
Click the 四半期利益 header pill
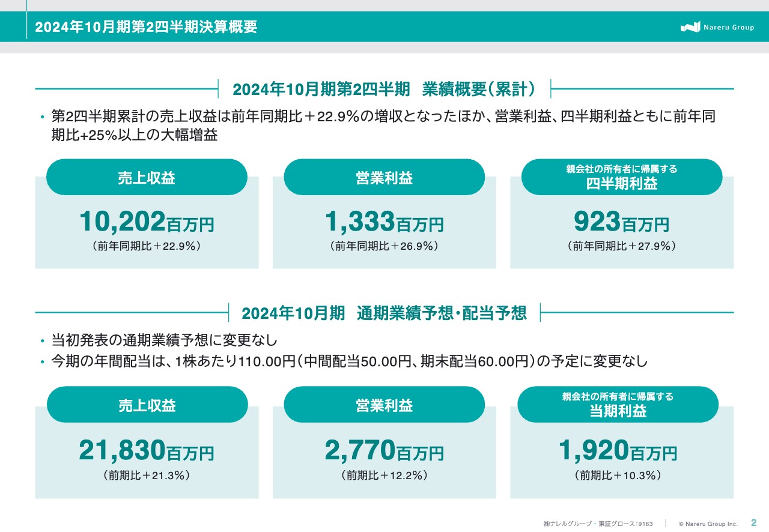(621, 178)
